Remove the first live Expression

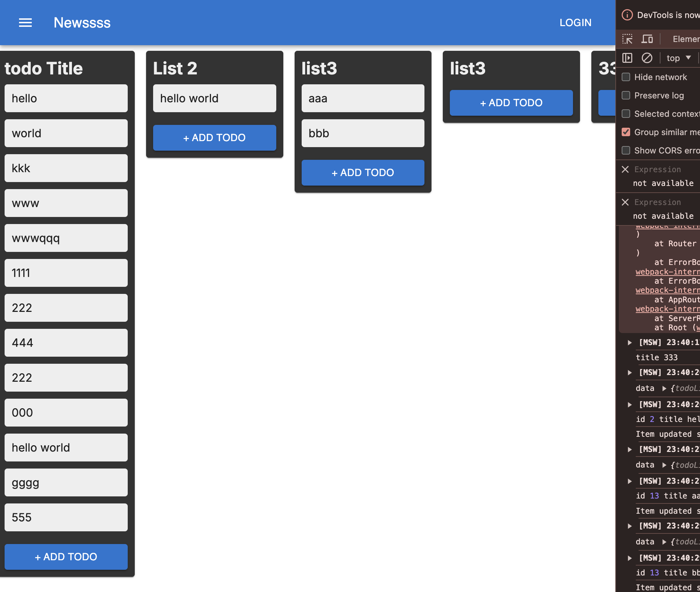click(x=625, y=169)
